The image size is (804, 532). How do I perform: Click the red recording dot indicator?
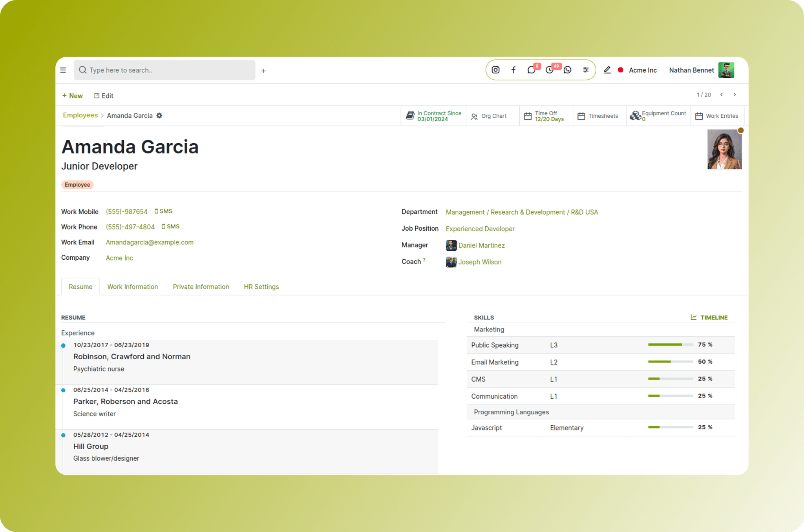click(621, 70)
